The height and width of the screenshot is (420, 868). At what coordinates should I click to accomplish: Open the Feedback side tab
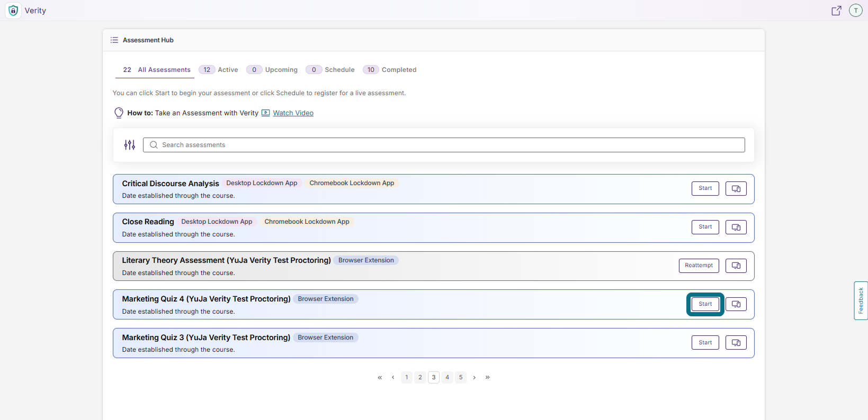861,300
